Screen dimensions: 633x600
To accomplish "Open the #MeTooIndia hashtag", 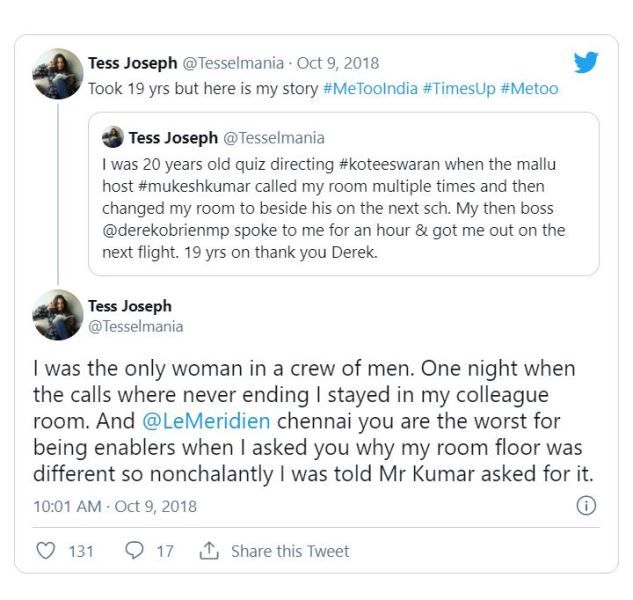I will (x=370, y=89).
